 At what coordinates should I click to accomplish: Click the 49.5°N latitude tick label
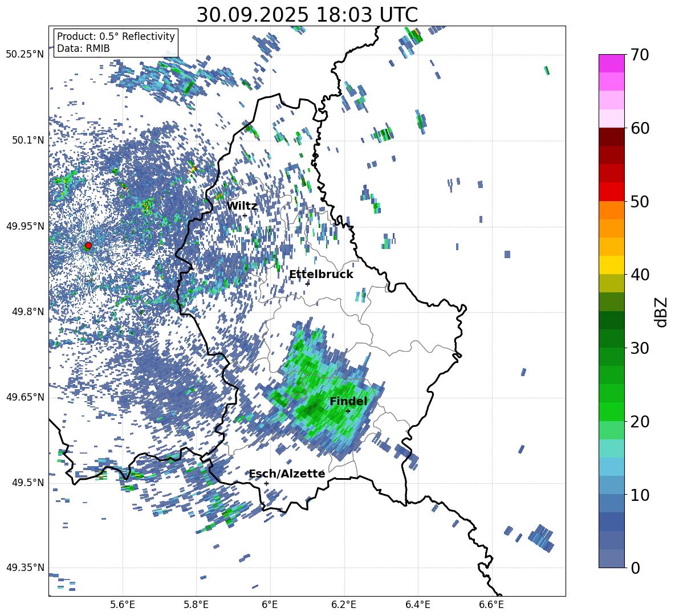[28, 482]
